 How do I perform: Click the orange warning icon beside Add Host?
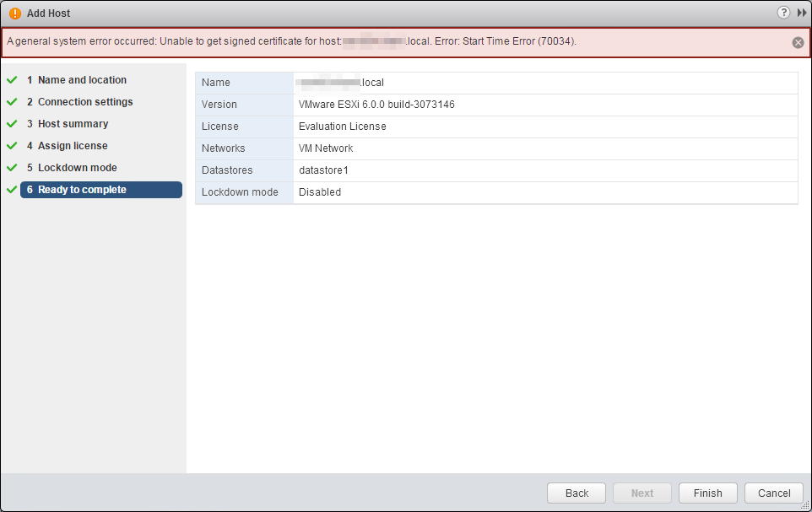point(15,13)
